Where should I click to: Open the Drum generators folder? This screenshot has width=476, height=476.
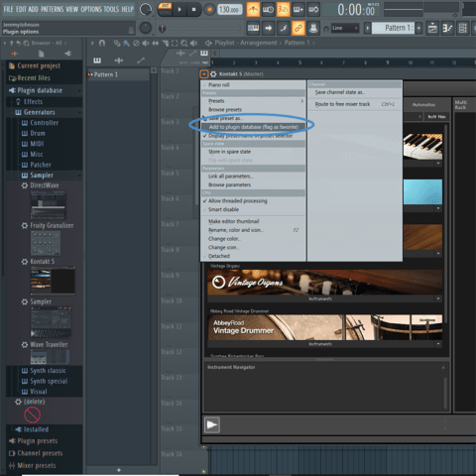38,133
